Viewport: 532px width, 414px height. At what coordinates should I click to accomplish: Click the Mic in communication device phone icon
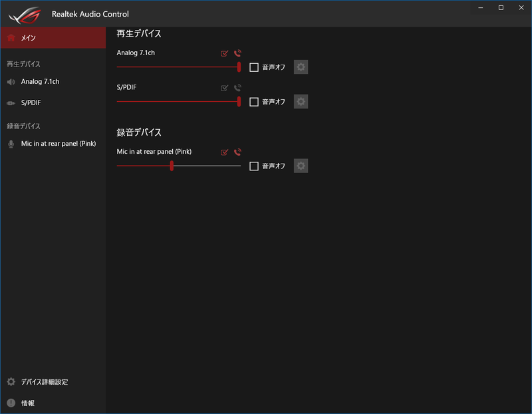coord(237,152)
